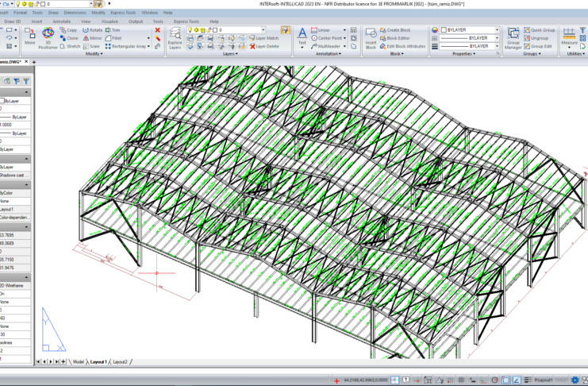Select the Move tool
Image resolution: width=588 pixels, height=386 pixels.
click(29, 37)
